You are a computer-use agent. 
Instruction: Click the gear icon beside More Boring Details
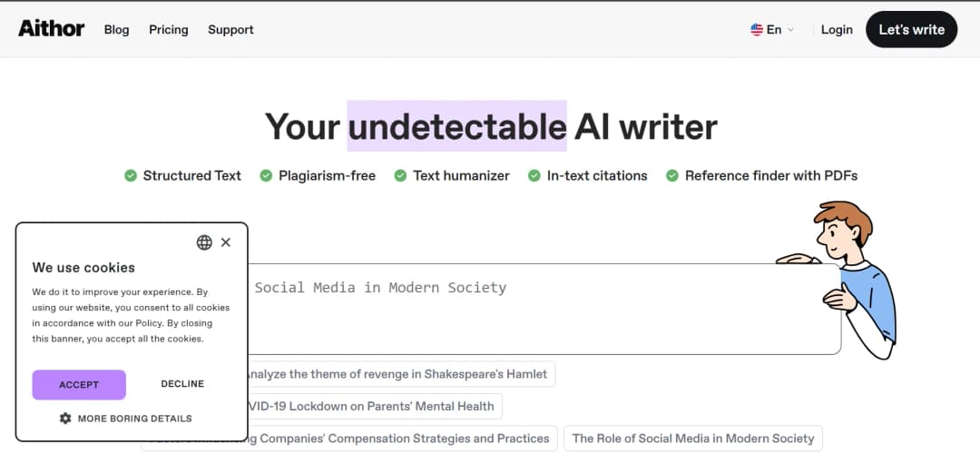tap(65, 419)
